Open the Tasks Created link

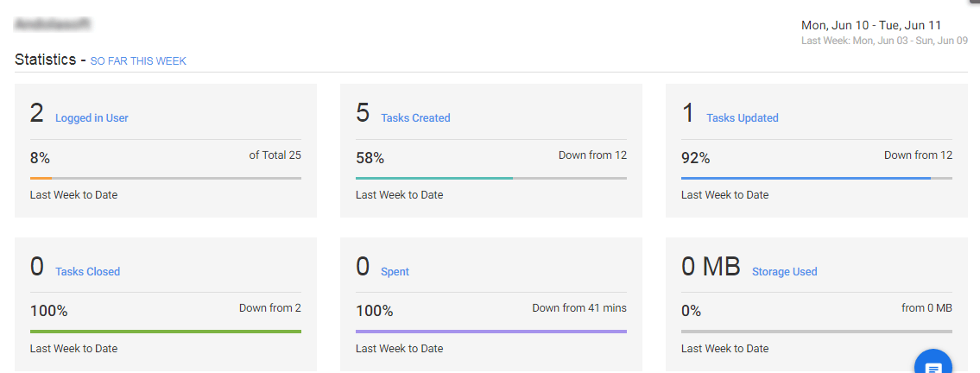pyautogui.click(x=415, y=117)
